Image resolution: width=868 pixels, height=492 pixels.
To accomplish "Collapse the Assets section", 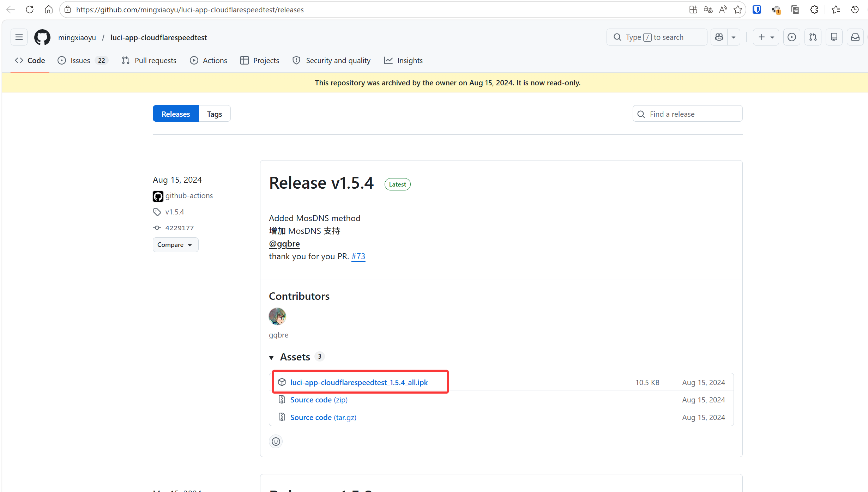I will (271, 357).
